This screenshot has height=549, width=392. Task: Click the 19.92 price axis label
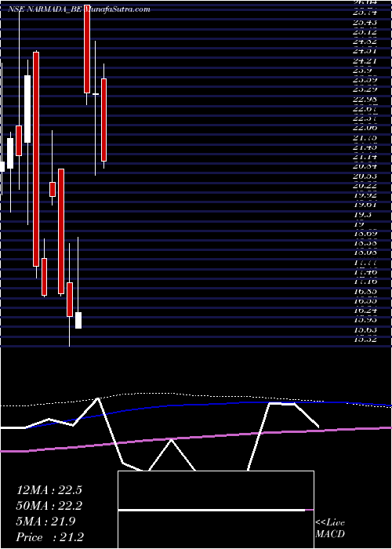point(365,195)
